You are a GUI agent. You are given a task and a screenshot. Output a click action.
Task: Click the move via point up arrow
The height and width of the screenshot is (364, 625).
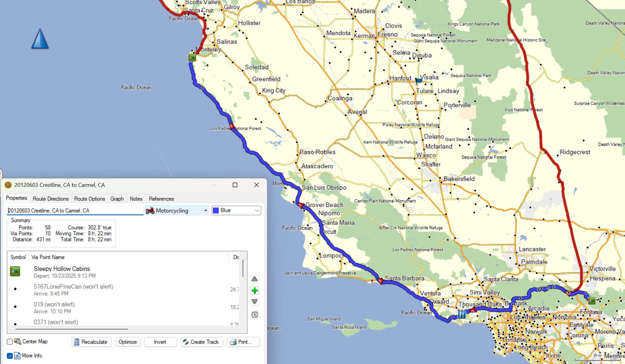click(255, 279)
